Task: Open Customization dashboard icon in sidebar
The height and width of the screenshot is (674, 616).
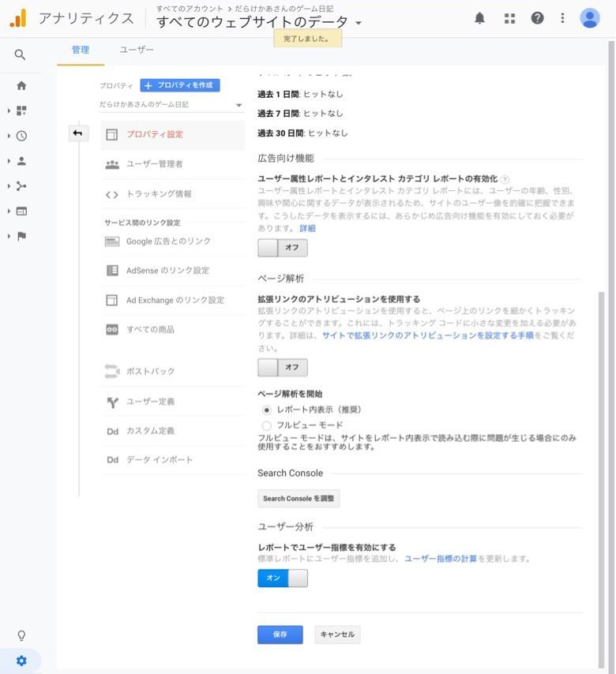Action: pos(21,110)
